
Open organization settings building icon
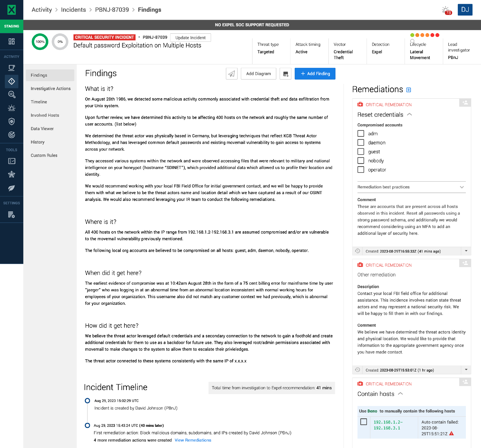tap(11, 214)
